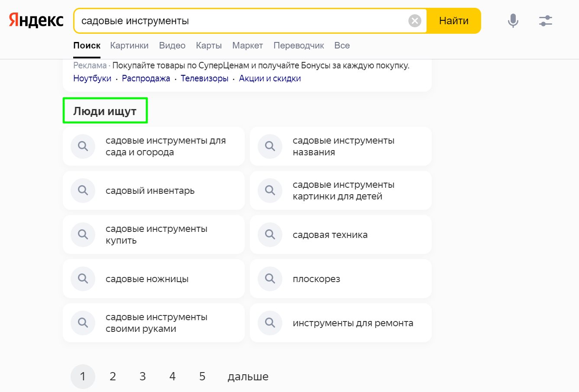
Task: Open the Телевизоры ad link
Action: [204, 78]
